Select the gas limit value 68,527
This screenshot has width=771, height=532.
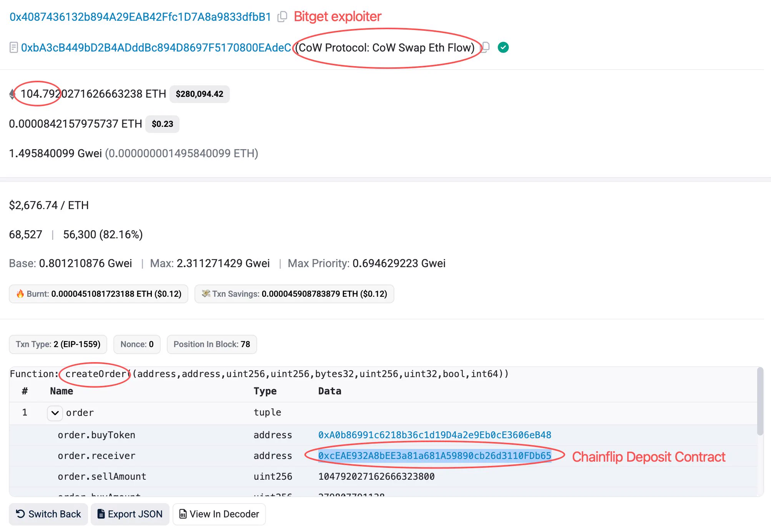click(x=25, y=234)
